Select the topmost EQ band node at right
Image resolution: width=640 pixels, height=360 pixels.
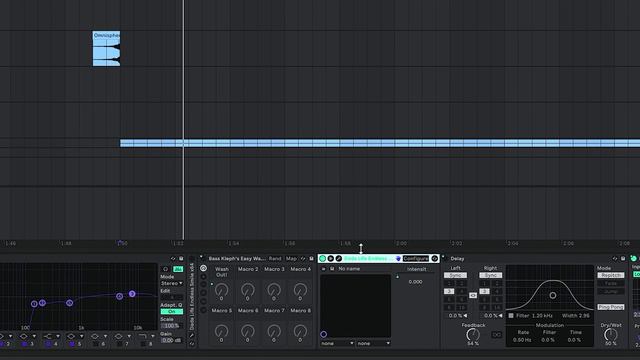132,293
